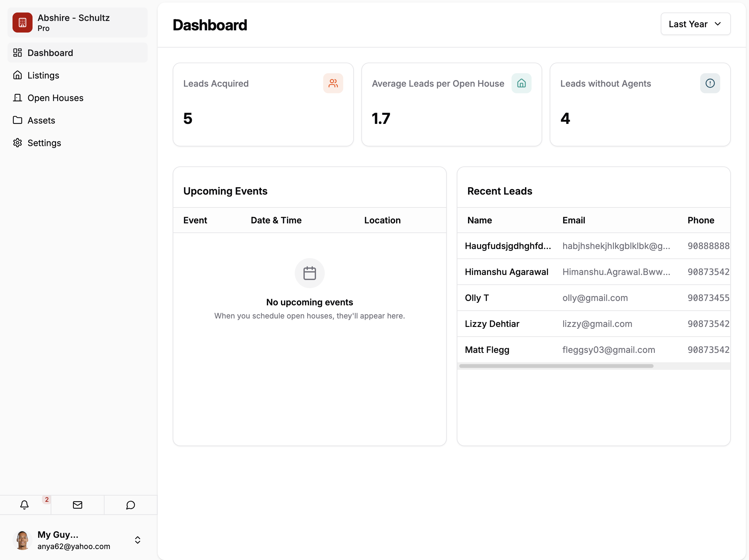Click the Recent Leads horizontal scrollbar
Viewport: 749px width, 560px height.
click(x=556, y=366)
